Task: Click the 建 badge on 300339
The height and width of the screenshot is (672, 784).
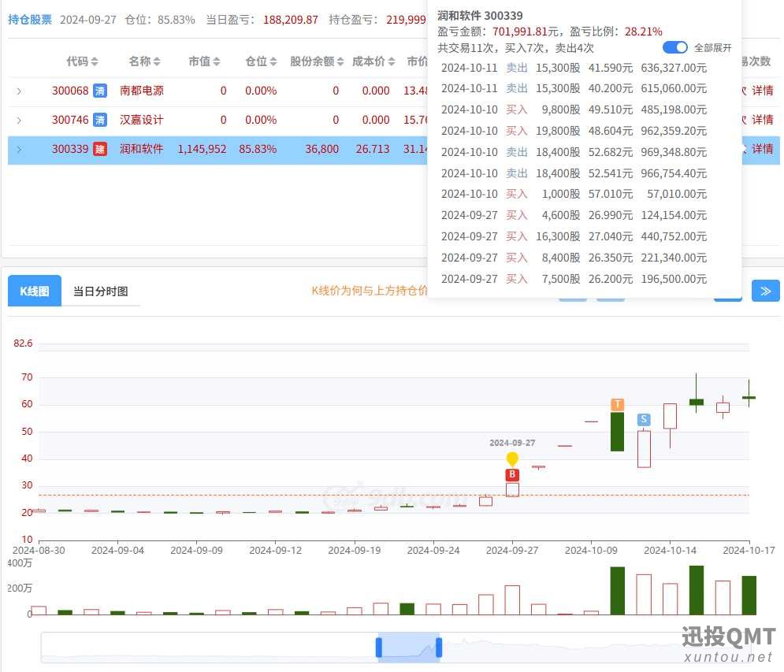Action: [100, 149]
